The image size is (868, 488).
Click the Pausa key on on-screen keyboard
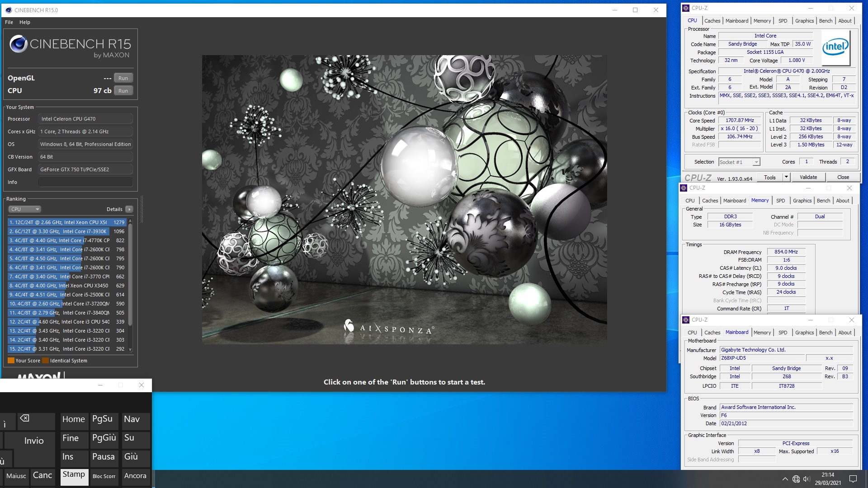104,458
